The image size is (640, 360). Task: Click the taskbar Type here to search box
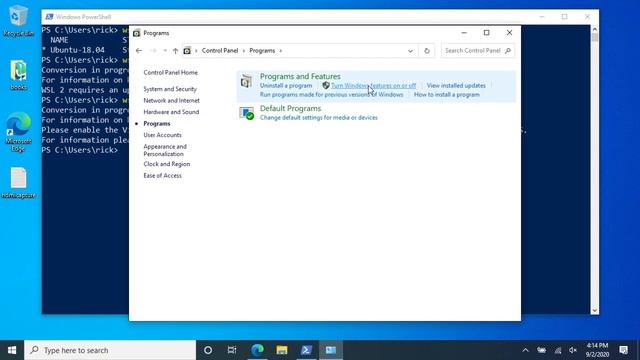110,350
